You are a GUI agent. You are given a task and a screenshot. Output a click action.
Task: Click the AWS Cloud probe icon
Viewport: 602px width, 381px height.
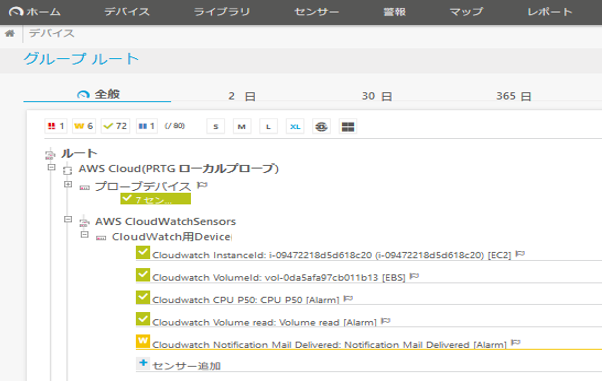point(68,170)
